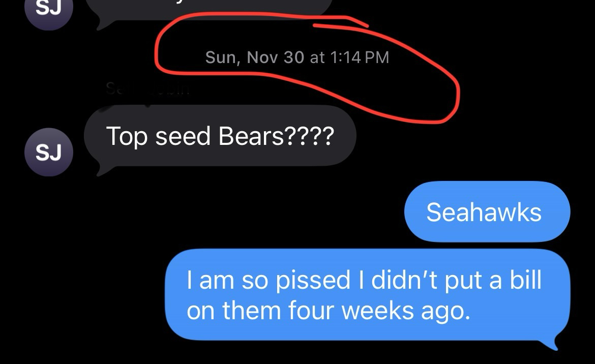Click the word "Top" in gray message
This screenshot has height=364, width=595.
127,136
